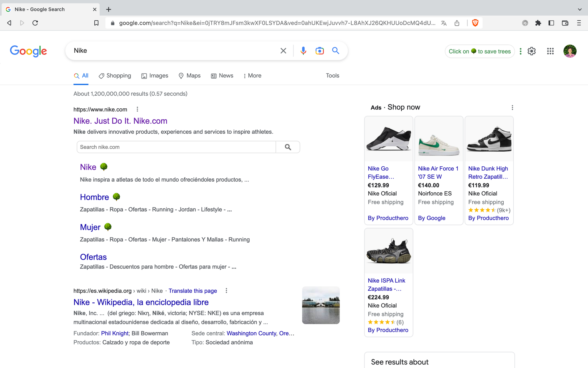The height and width of the screenshot is (368, 588).
Task: Open Brave wallet icon in toolbar
Action: pyautogui.click(x=565, y=23)
